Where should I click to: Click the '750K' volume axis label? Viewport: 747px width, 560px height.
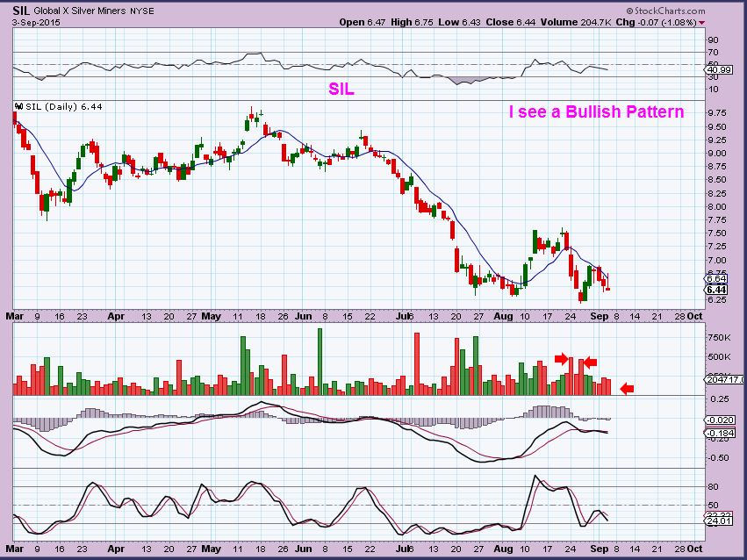pyautogui.click(x=719, y=338)
